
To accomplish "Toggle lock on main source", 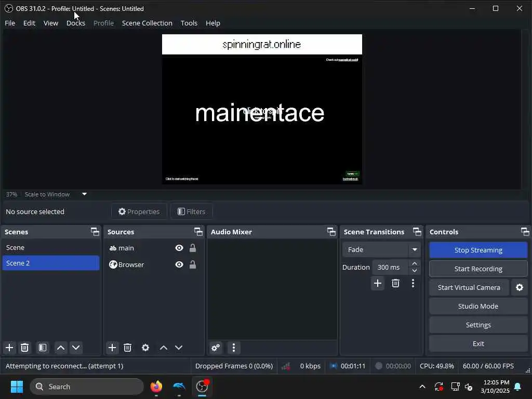I will [193, 248].
